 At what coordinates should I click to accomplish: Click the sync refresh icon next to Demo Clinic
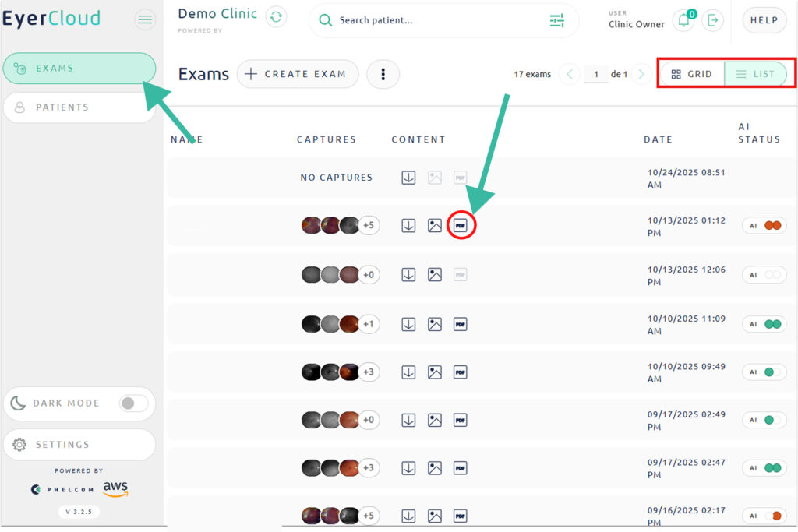tap(276, 17)
